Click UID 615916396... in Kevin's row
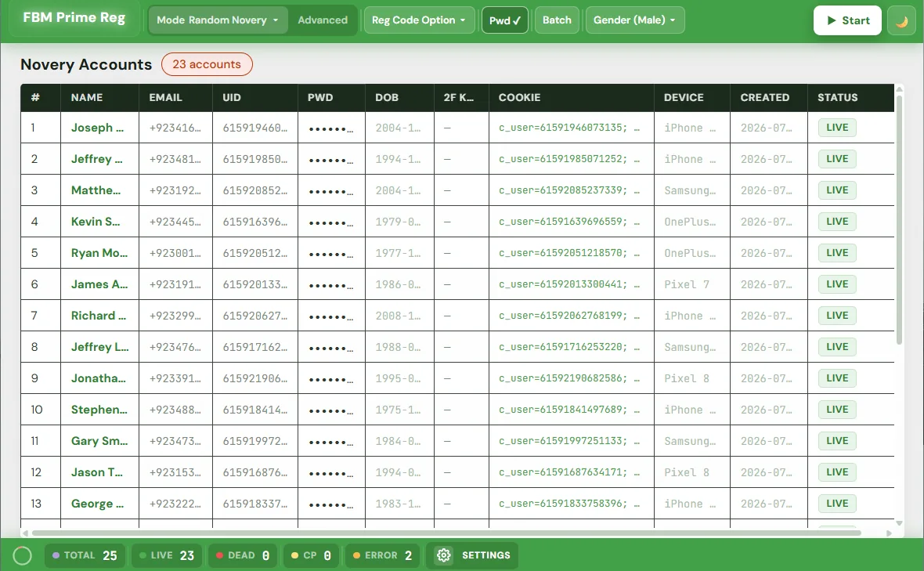 [x=255, y=222]
